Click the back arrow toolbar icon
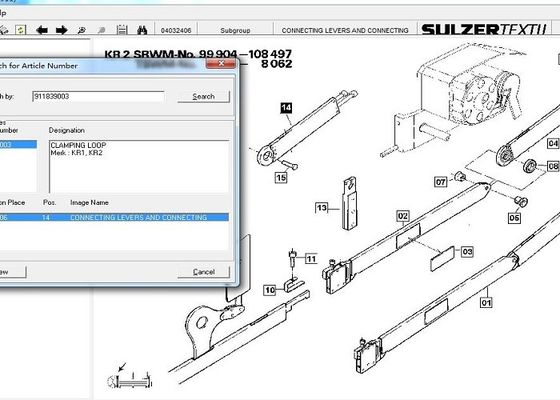 point(42,30)
